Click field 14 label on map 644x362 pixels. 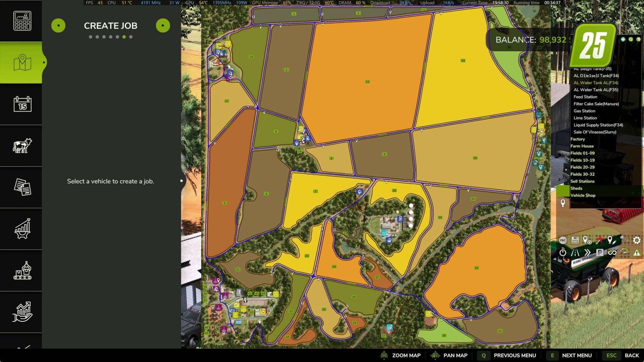coord(463,61)
